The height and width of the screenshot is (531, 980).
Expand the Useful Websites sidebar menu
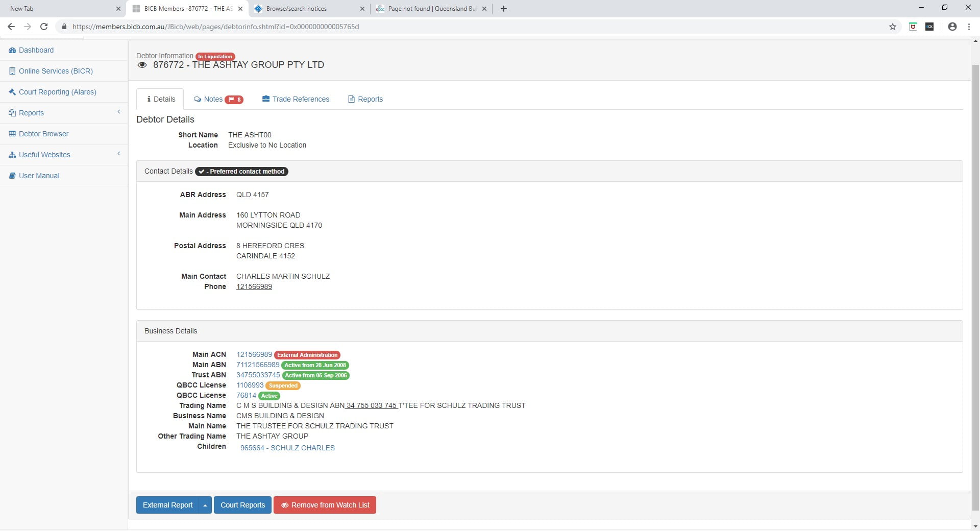(64, 155)
